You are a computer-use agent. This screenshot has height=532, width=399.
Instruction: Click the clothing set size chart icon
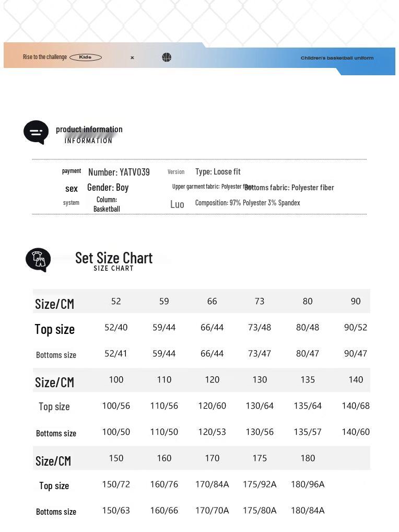[38, 260]
